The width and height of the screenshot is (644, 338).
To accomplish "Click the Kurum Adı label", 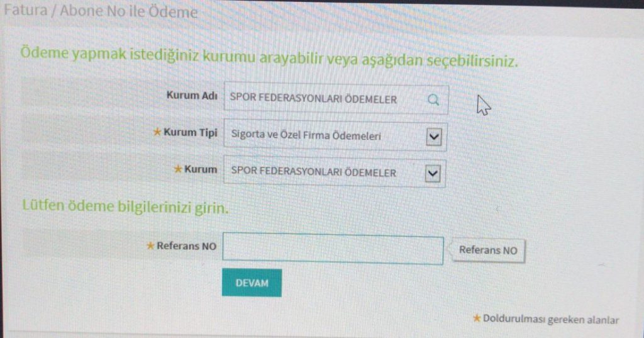I will tap(192, 96).
